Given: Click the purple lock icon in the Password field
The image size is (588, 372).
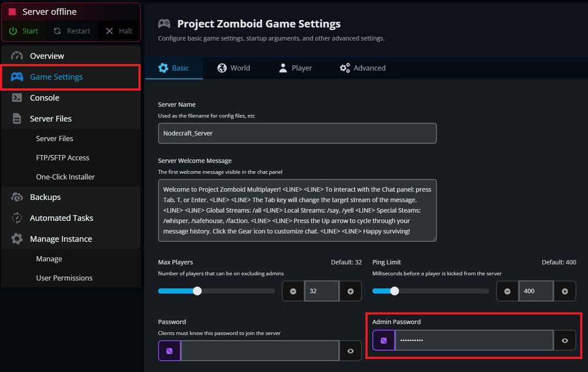Looking at the screenshot, I should (x=169, y=350).
